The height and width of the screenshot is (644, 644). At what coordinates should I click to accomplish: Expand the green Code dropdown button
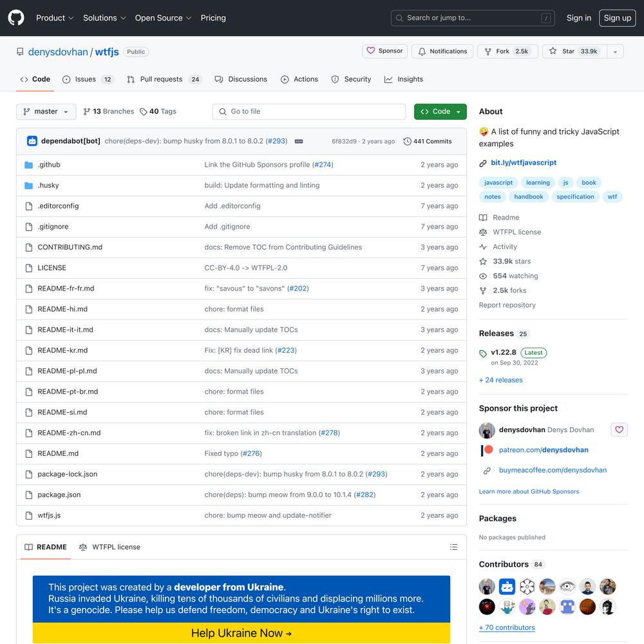point(440,111)
